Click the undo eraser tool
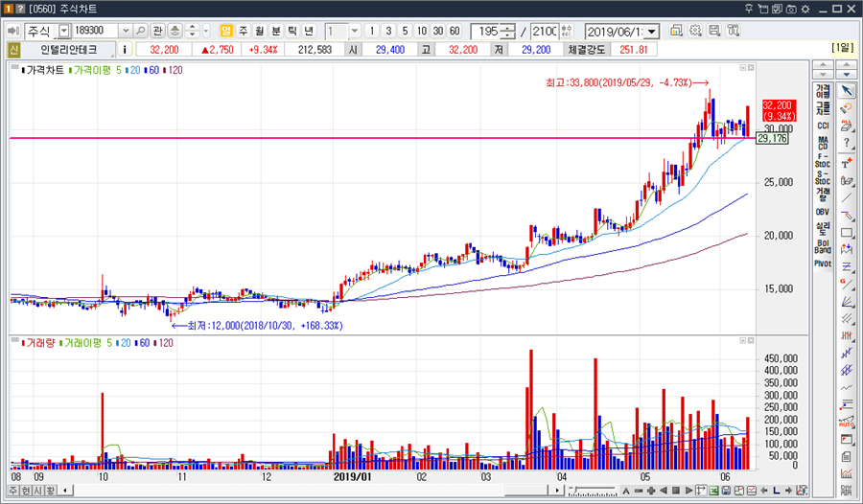Screen dimensions: 863x504 [847, 108]
